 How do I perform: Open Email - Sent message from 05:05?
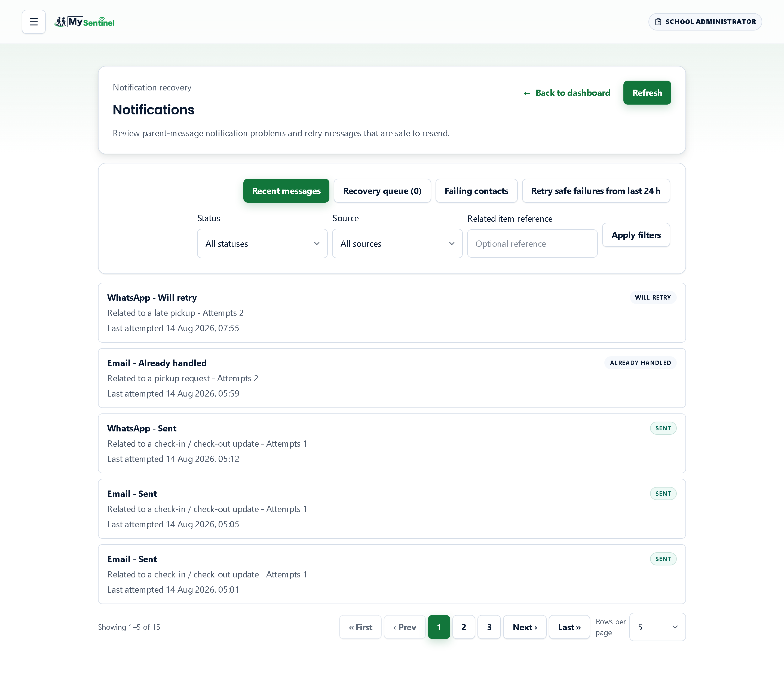[x=392, y=509]
